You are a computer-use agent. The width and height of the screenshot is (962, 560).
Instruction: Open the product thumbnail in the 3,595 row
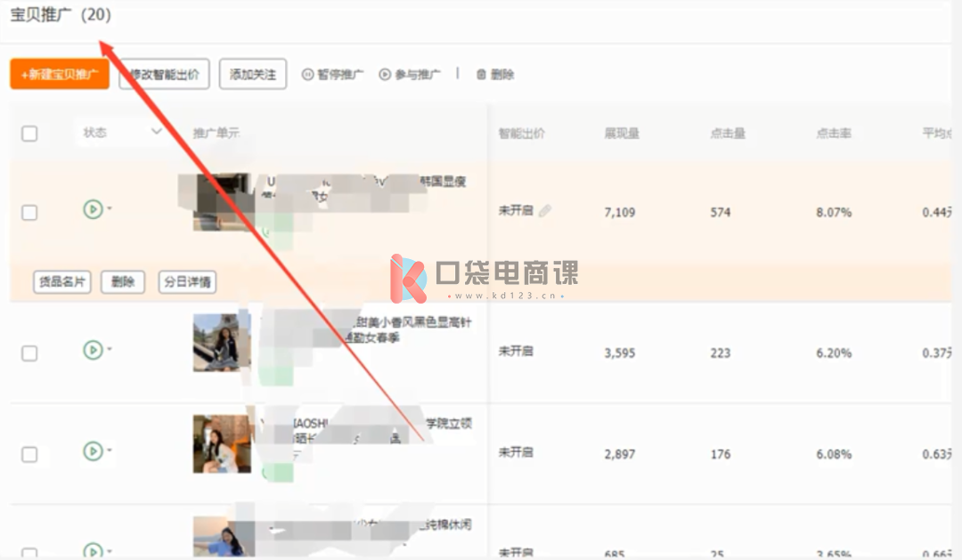[x=222, y=342]
